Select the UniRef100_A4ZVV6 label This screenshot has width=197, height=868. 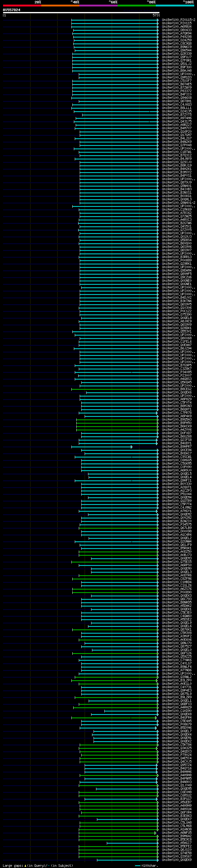pos(177,430)
